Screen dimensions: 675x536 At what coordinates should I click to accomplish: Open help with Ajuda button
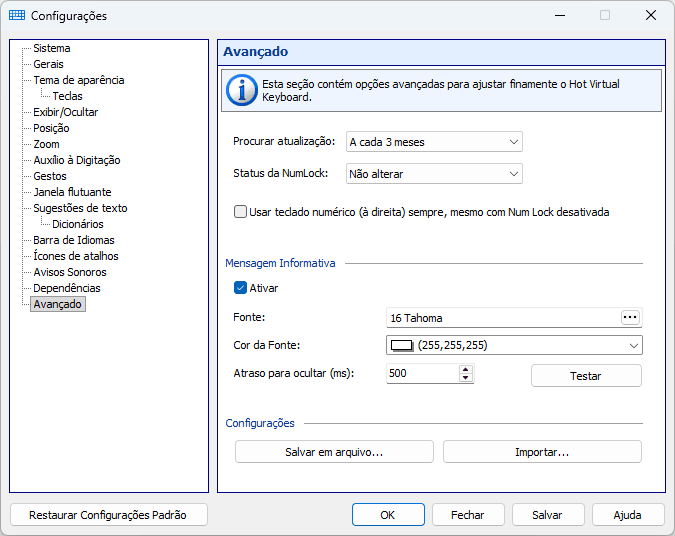(628, 515)
